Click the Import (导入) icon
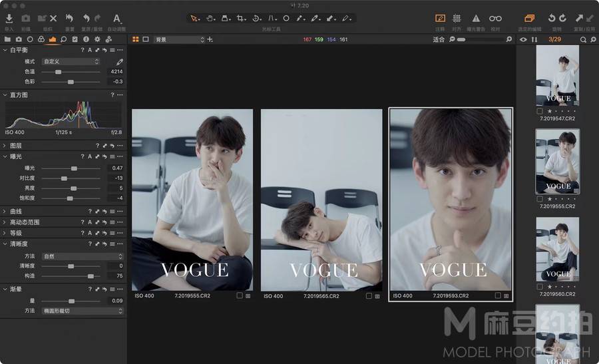Viewport: 599px width, 364px height. click(9, 18)
